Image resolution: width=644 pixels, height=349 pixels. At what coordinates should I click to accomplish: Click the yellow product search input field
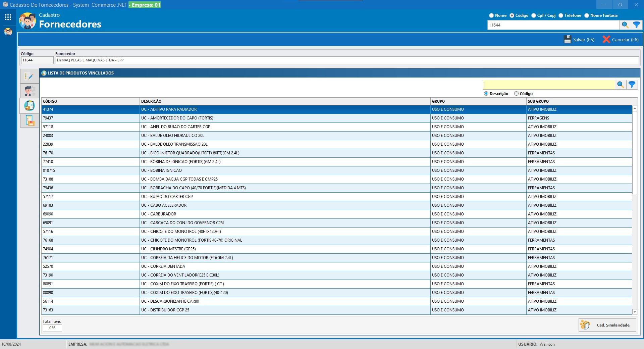click(549, 85)
